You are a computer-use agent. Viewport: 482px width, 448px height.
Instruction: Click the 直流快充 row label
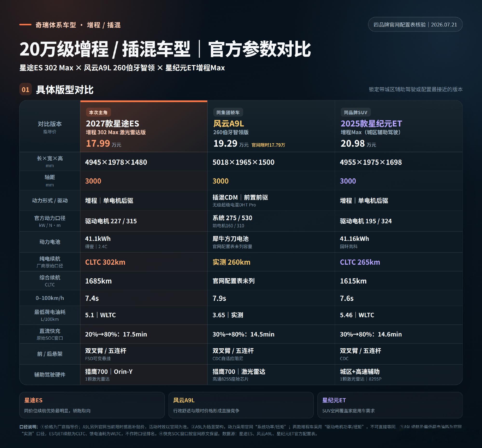pyautogui.click(x=50, y=331)
